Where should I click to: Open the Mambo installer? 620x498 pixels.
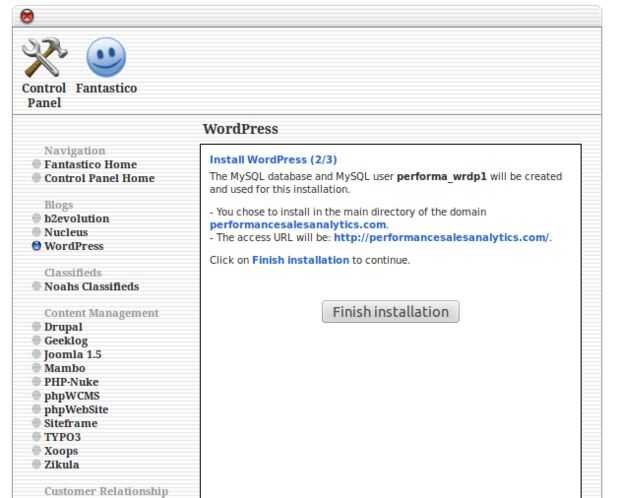65,368
